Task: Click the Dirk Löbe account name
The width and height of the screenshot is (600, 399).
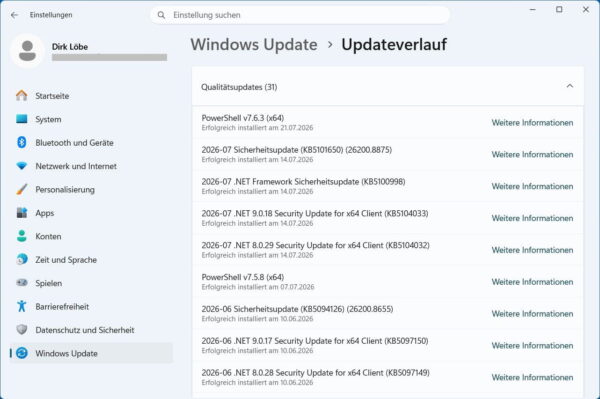Action: tap(70, 47)
